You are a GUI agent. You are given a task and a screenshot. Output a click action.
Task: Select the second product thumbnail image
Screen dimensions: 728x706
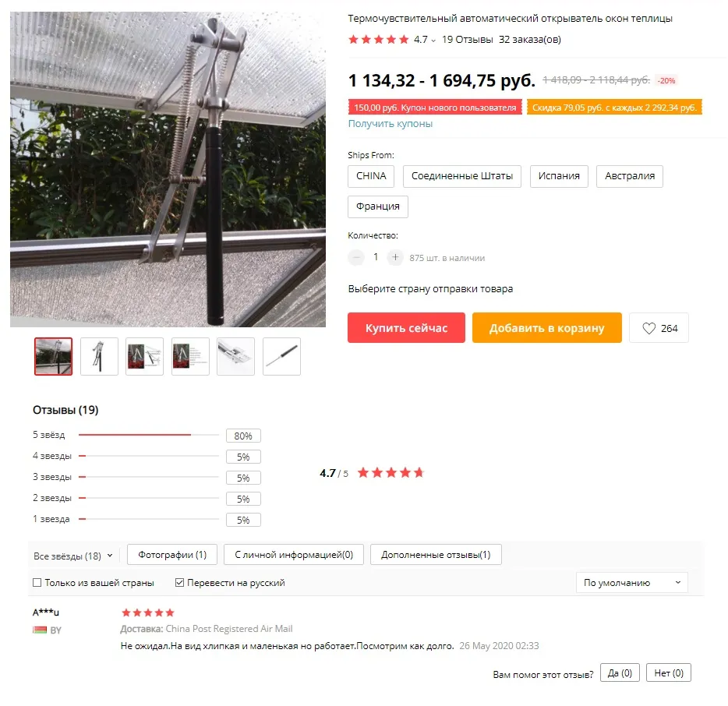pos(99,356)
